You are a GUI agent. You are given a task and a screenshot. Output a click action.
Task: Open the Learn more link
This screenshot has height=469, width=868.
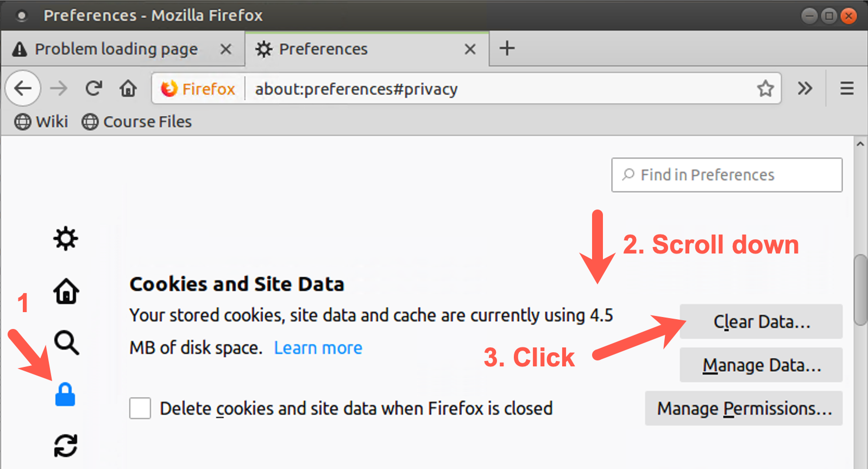(318, 347)
